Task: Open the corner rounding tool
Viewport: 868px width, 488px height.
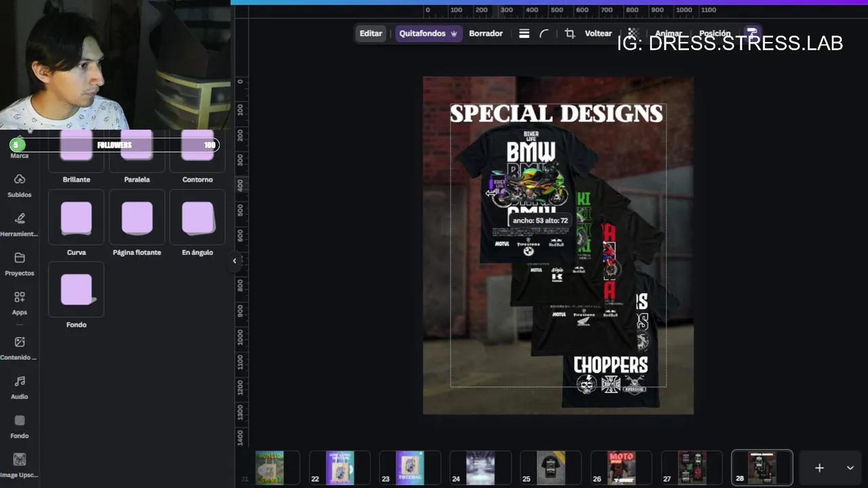Action: point(544,33)
